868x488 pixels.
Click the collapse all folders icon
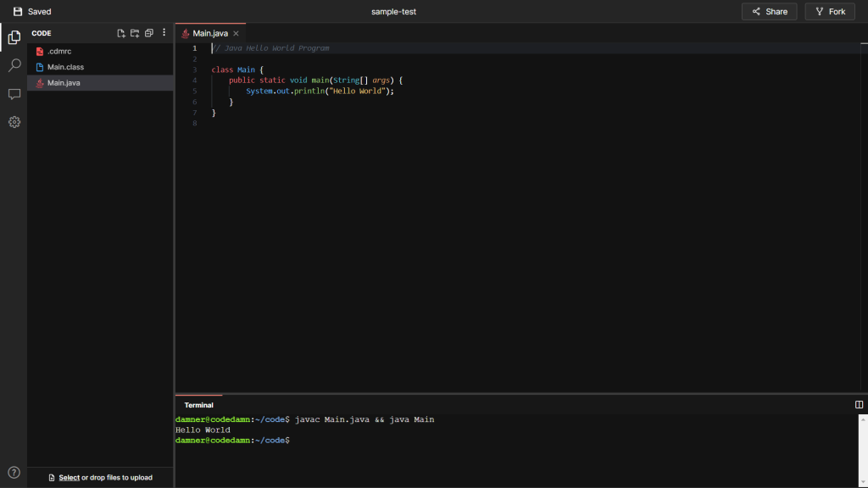point(149,33)
